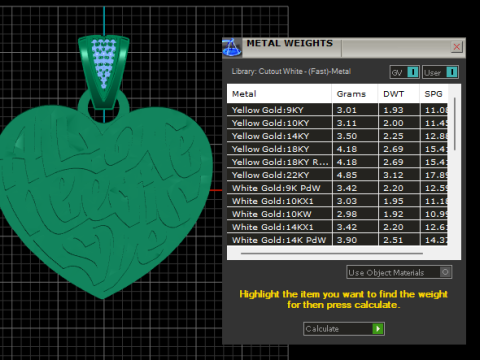Image resolution: width=480 pixels, height=360 pixels.
Task: Select the Yellow Gold:22KY row
Action: pos(337,175)
